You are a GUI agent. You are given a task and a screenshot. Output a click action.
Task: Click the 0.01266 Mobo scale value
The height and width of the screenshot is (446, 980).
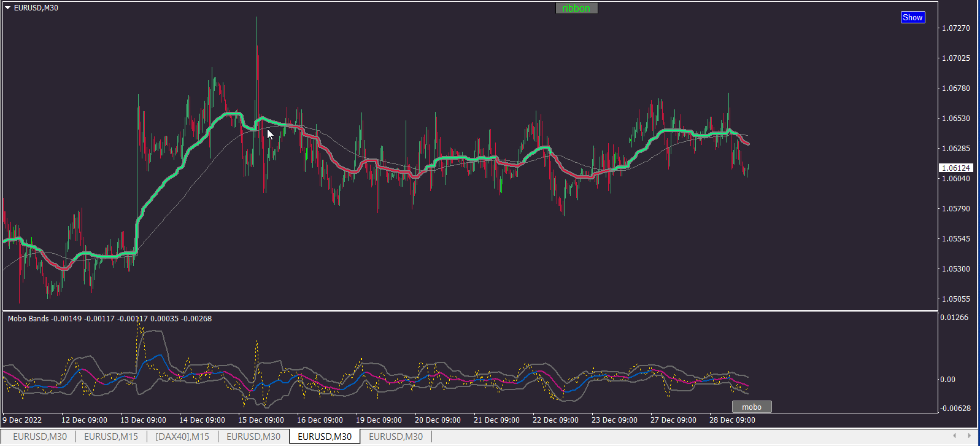(954, 318)
